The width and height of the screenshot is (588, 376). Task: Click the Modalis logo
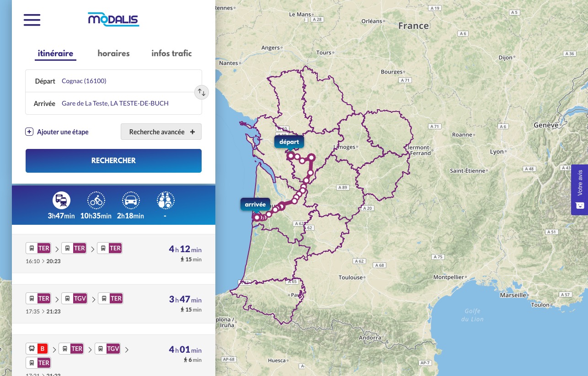(113, 19)
